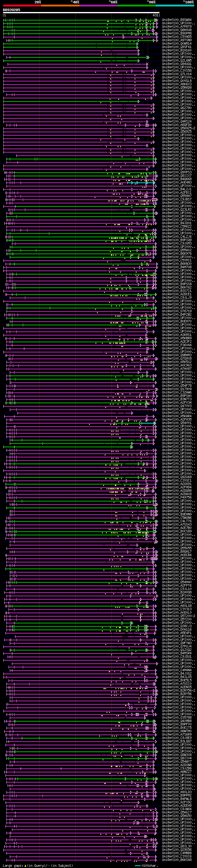Select the UniRef100_Q4RS24 label
The width and height of the screenshot is (197, 868).
coord(177,122)
